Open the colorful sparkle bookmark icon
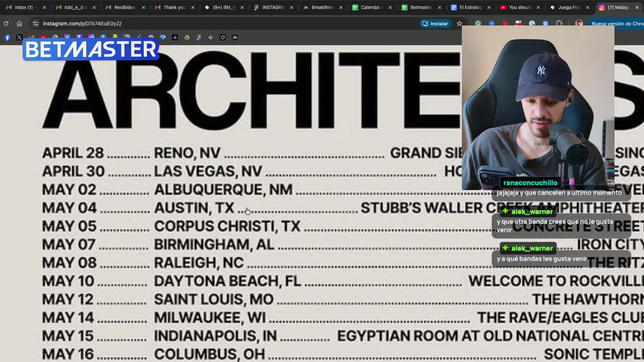 tap(211, 37)
